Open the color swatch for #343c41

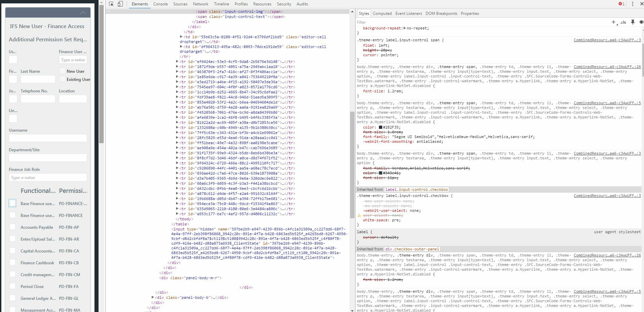pyautogui.click(x=380, y=173)
